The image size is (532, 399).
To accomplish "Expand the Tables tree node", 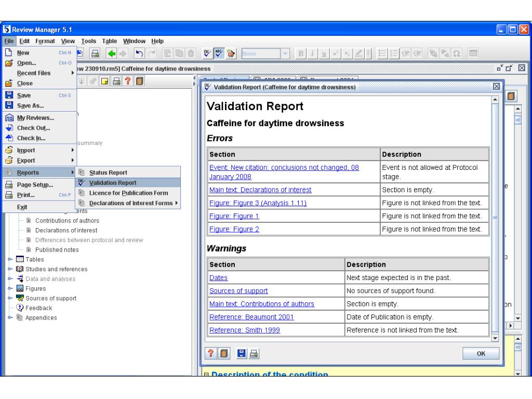I will click(x=10, y=259).
